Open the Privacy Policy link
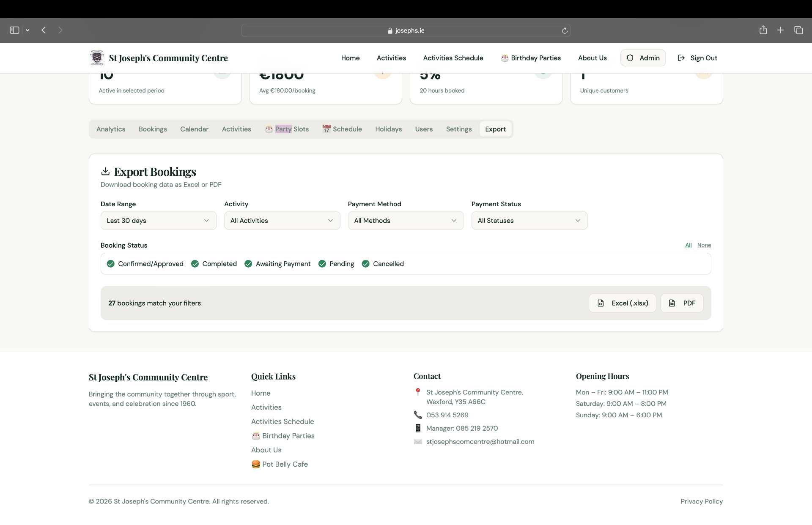812x525 pixels. click(702, 501)
